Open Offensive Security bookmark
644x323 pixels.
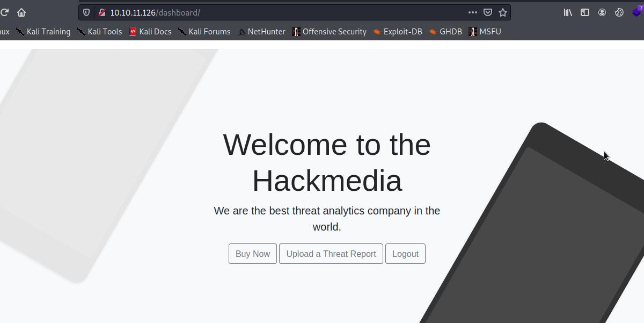(x=329, y=32)
